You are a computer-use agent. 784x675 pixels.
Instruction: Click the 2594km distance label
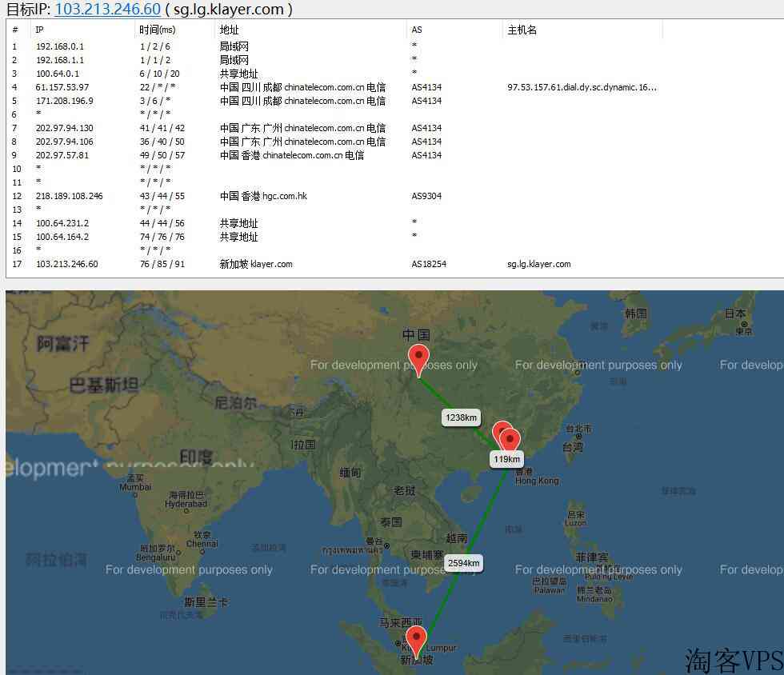tap(464, 563)
